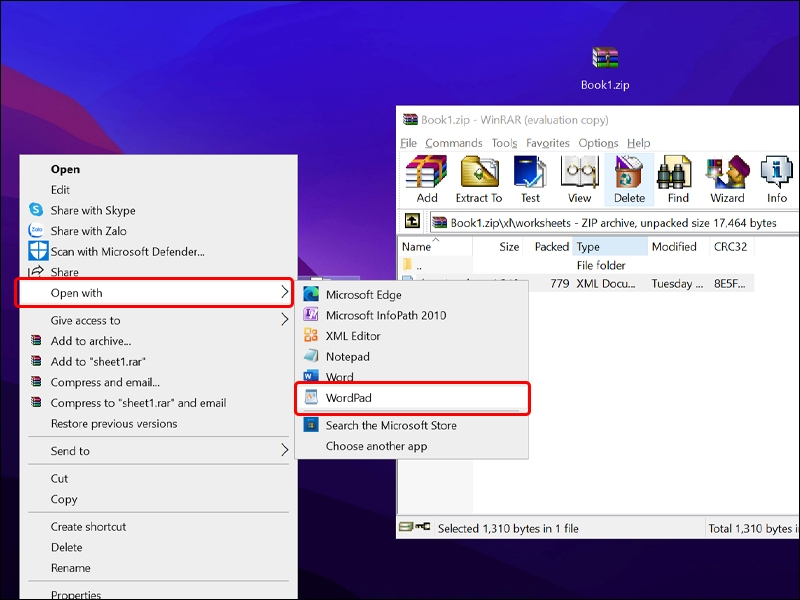Screen dimensions: 800x600
Task: Click the Tuesday modified date cell
Action: [677, 283]
